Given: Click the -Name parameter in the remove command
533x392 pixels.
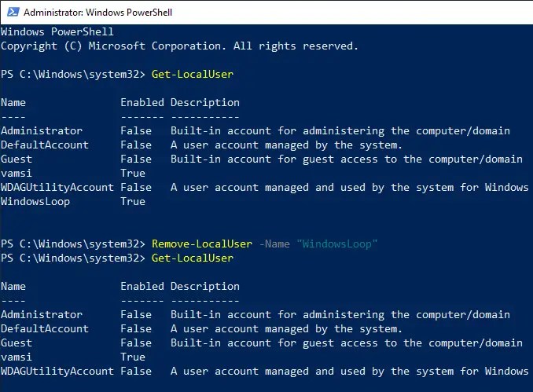Looking at the screenshot, I should (x=274, y=244).
